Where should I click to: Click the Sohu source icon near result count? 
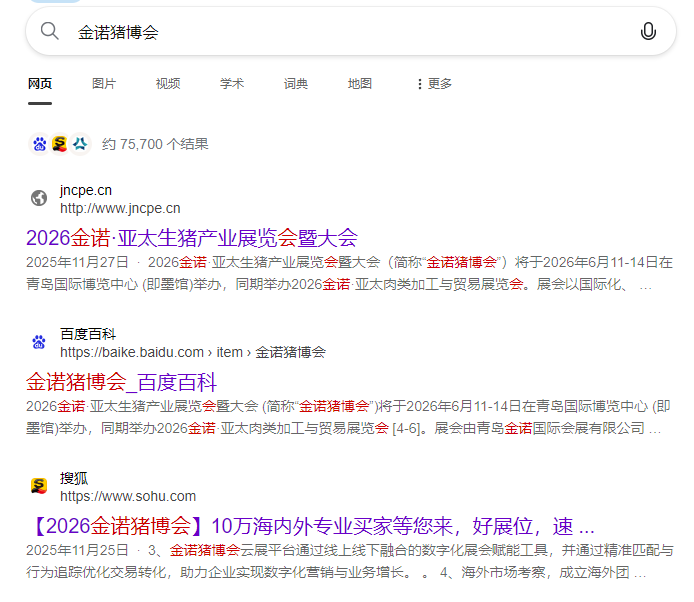pos(59,144)
